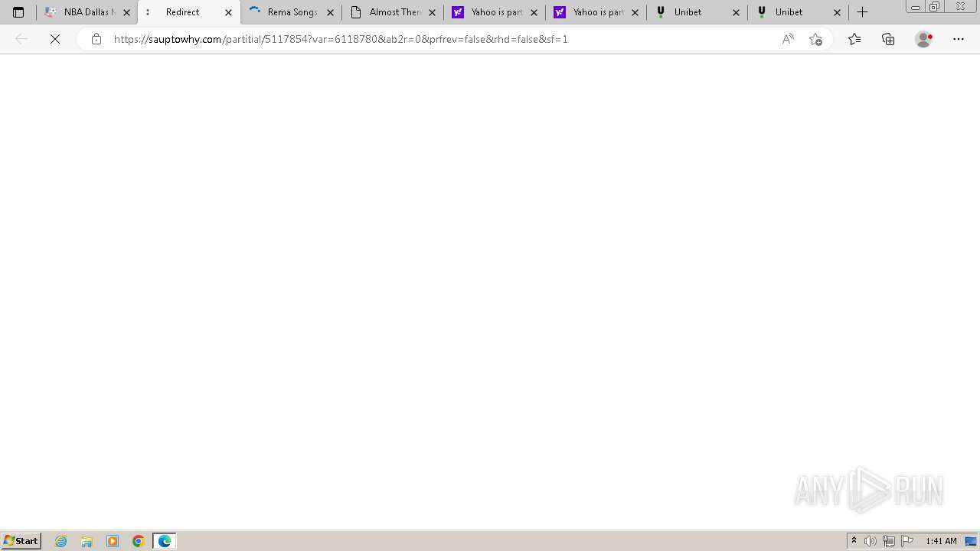Open network tray icon
Viewport: 980px width, 551px height.
tap(889, 541)
